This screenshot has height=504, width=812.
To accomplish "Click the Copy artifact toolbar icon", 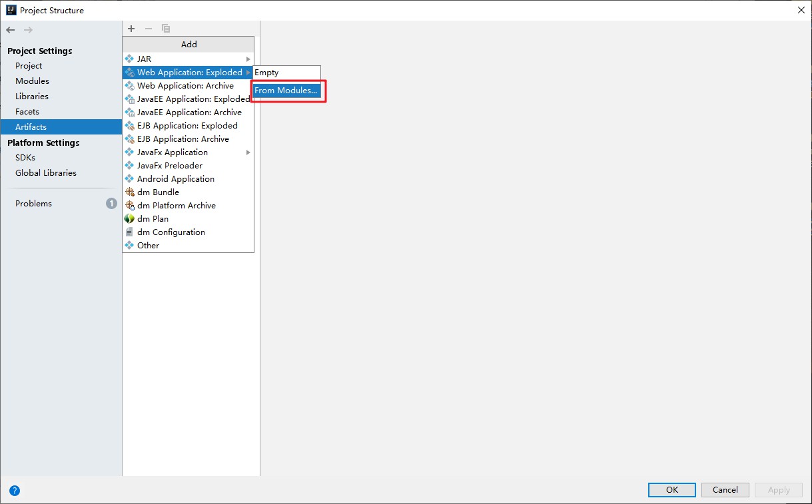I will 166,29.
